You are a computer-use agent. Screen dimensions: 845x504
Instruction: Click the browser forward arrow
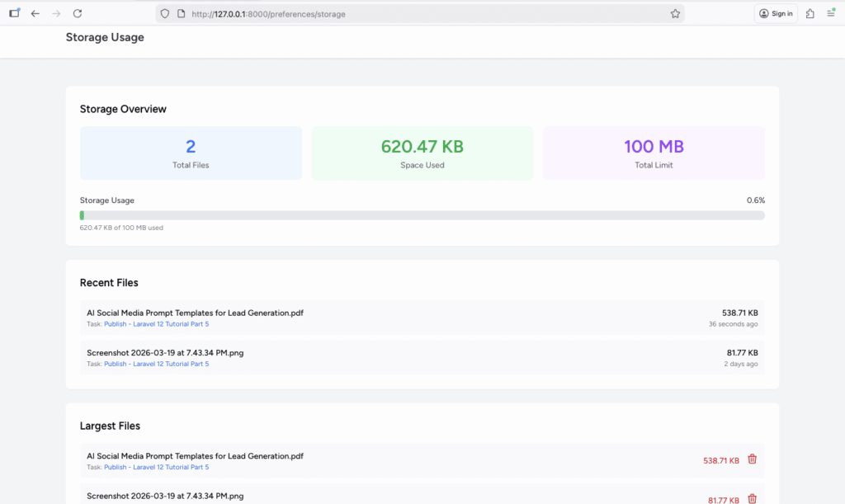pos(56,13)
